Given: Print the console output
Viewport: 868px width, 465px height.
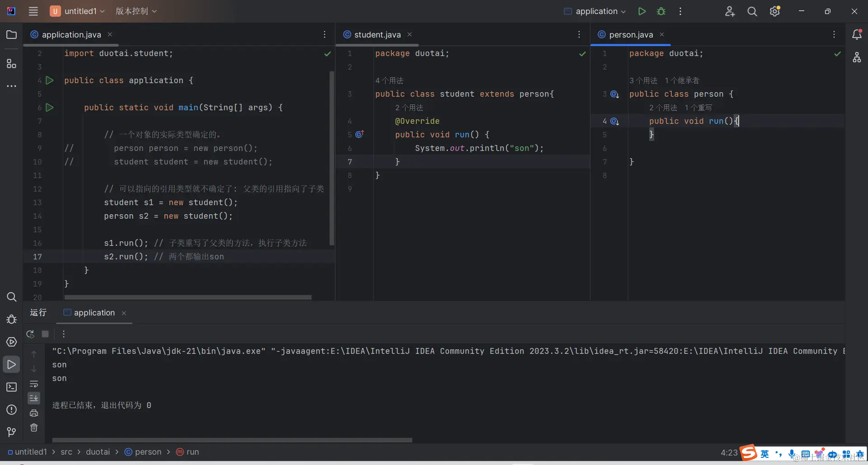Looking at the screenshot, I should pos(34,413).
